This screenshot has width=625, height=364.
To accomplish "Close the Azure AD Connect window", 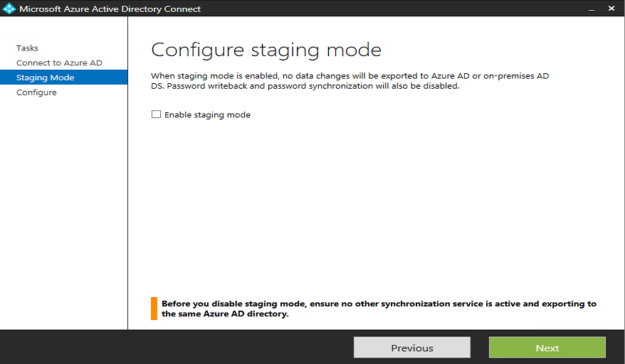I will pyautogui.click(x=611, y=9).
